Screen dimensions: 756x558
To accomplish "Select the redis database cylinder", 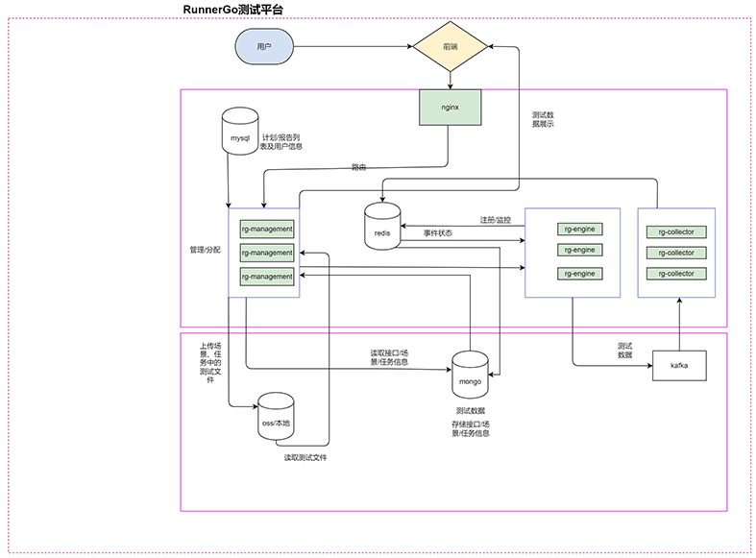I will pos(382,226).
